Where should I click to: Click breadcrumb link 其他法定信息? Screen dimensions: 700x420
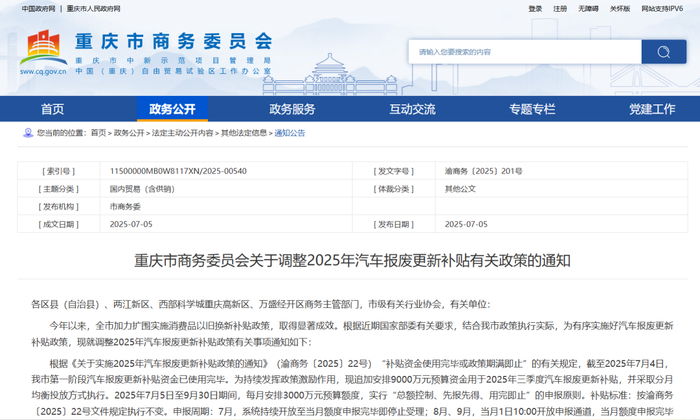244,133
